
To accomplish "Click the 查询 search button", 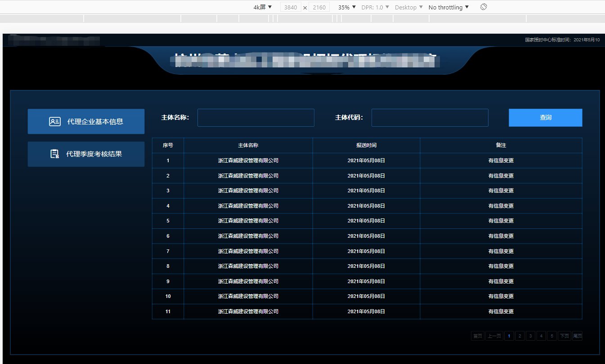I will tap(546, 118).
